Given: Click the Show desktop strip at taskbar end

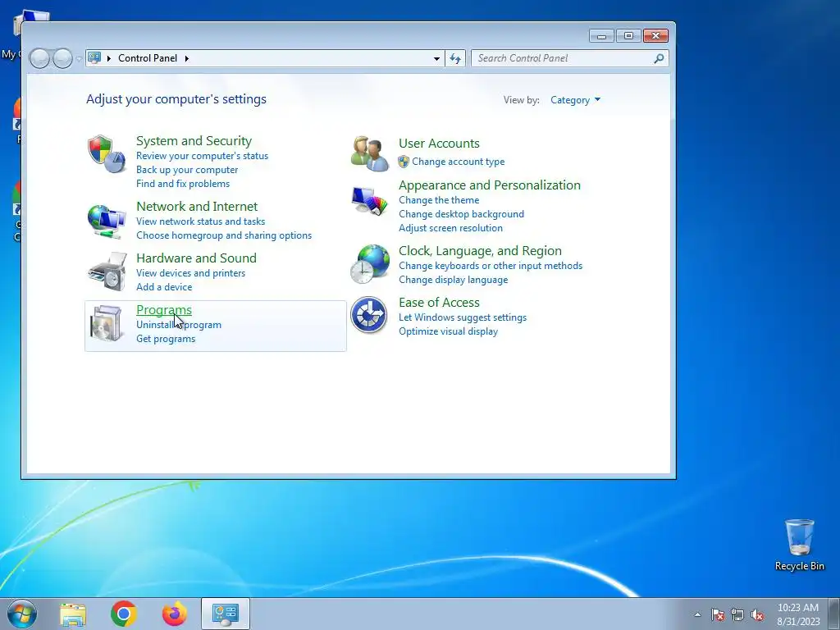Looking at the screenshot, I should [834, 614].
